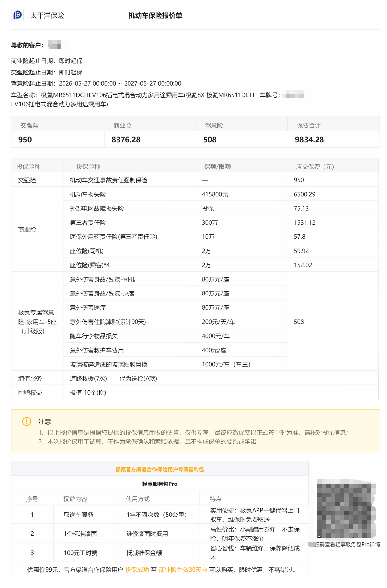Click the 商业险起止日期 即时起保 line
This screenshot has width=387, height=588.
(x=47, y=60)
